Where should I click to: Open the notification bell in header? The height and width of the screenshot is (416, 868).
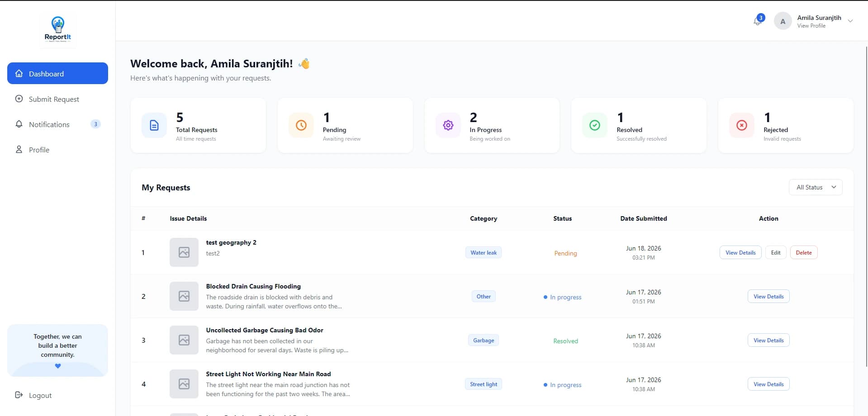[x=758, y=21]
